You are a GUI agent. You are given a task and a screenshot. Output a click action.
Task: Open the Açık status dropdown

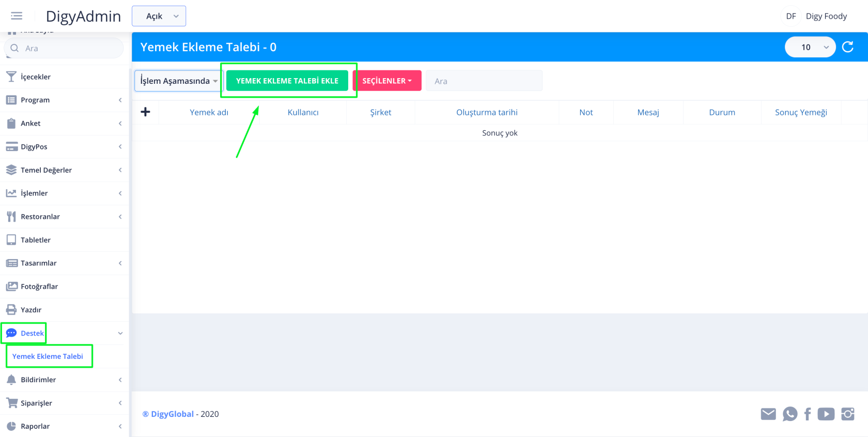point(159,16)
